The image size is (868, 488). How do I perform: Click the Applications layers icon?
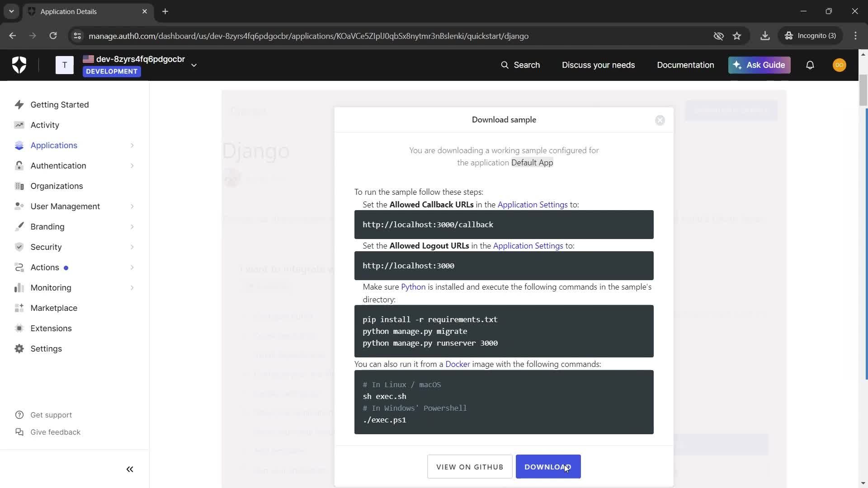point(19,145)
